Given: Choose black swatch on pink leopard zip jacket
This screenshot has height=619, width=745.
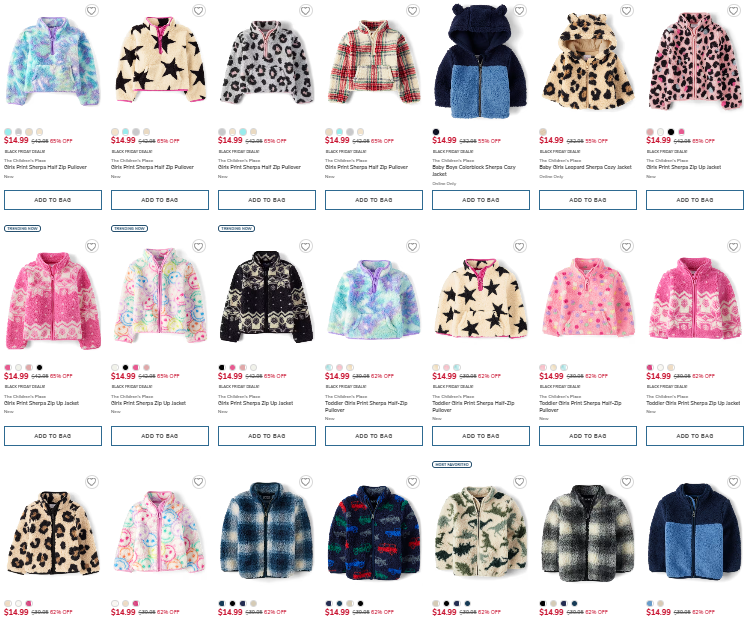Looking at the screenshot, I should click(671, 132).
